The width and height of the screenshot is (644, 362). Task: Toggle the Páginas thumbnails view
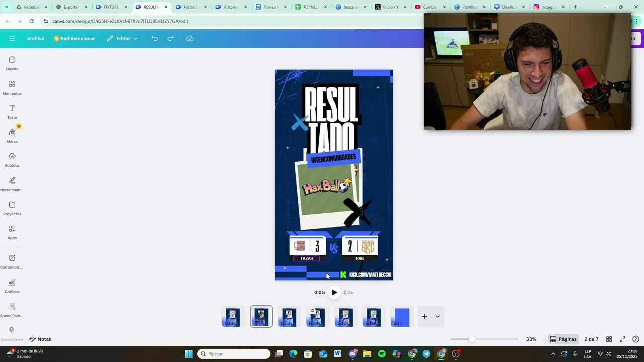coord(563,339)
